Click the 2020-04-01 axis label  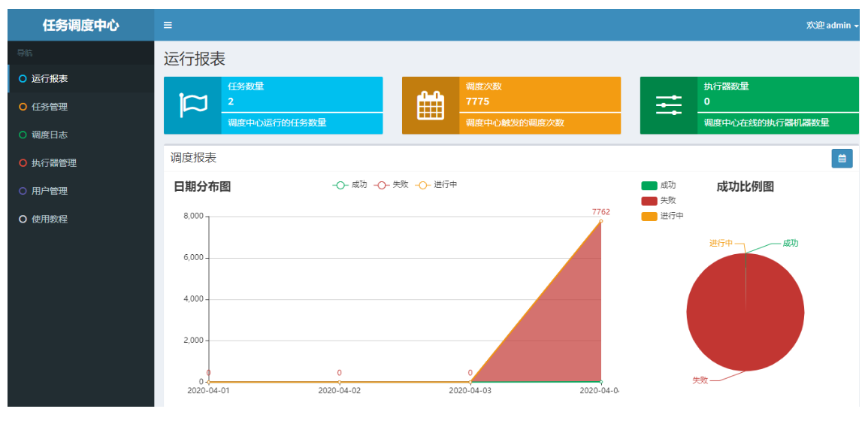208,390
